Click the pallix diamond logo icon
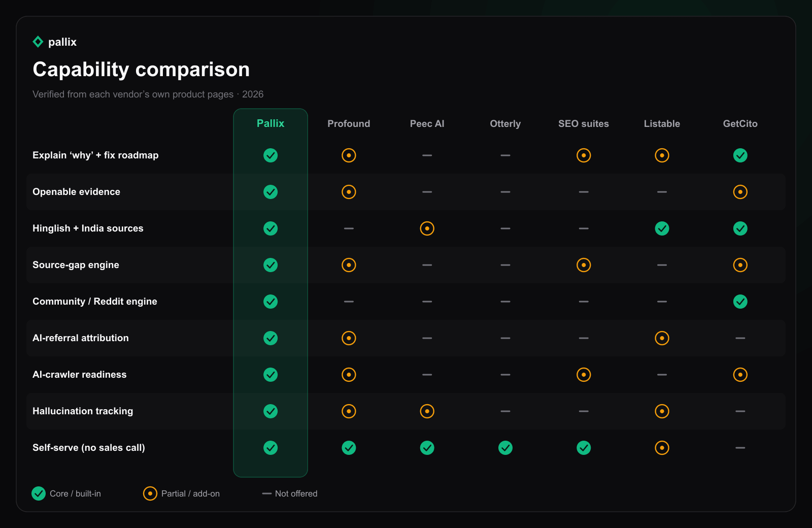Image resolution: width=812 pixels, height=528 pixels. click(38, 42)
